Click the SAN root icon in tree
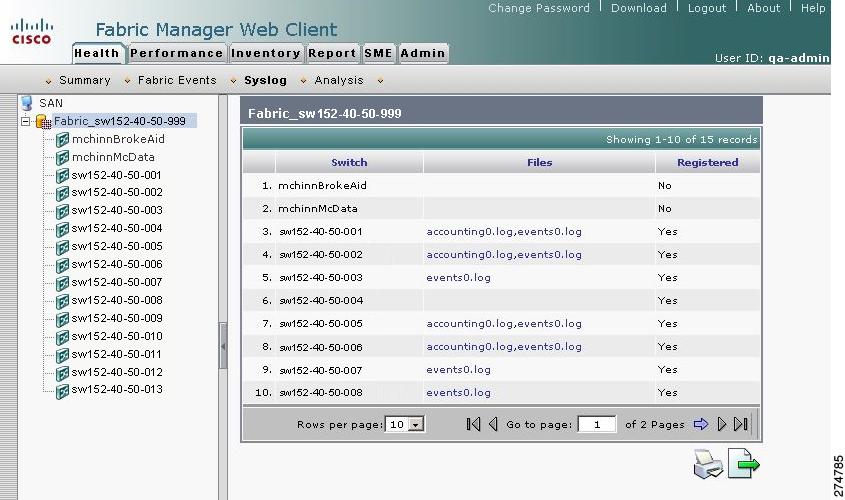 (x=27, y=103)
